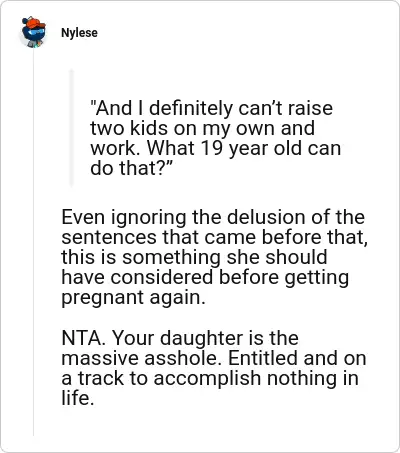Click the text "Your daughter is the"
The image size is (400, 453).
(205, 338)
